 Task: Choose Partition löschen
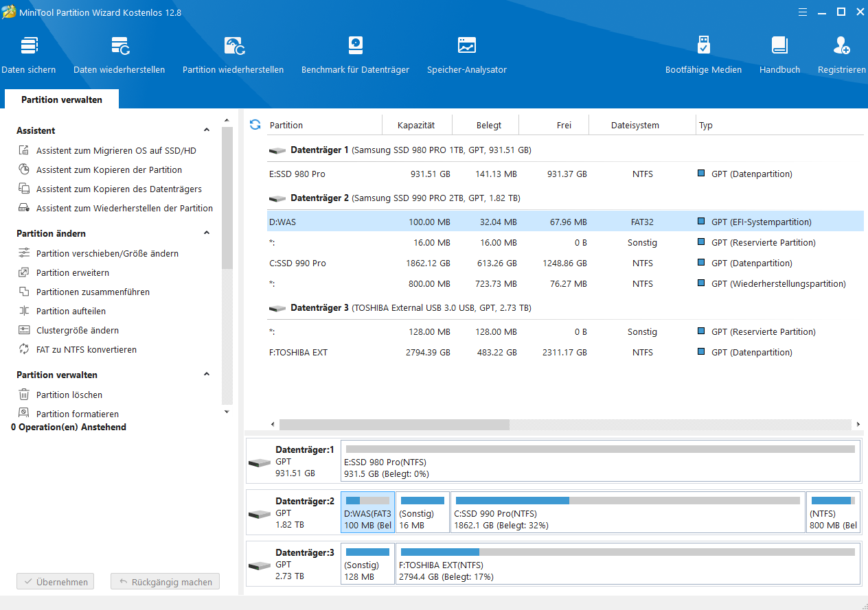pos(69,395)
